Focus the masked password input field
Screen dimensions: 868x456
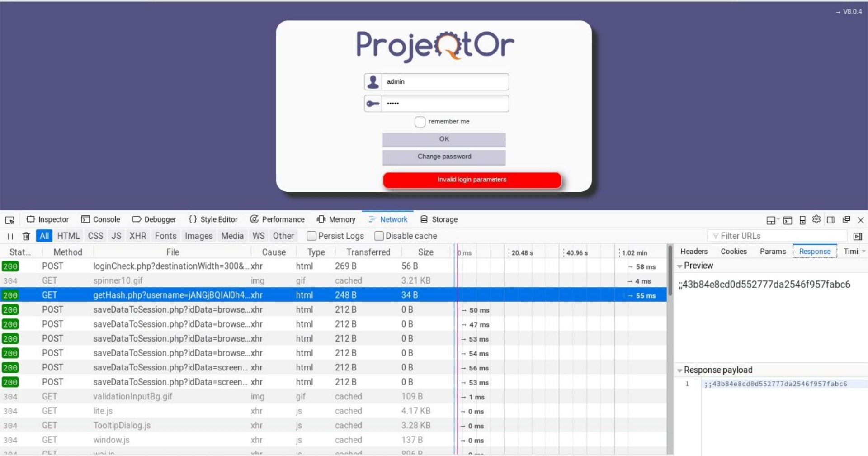(x=445, y=104)
